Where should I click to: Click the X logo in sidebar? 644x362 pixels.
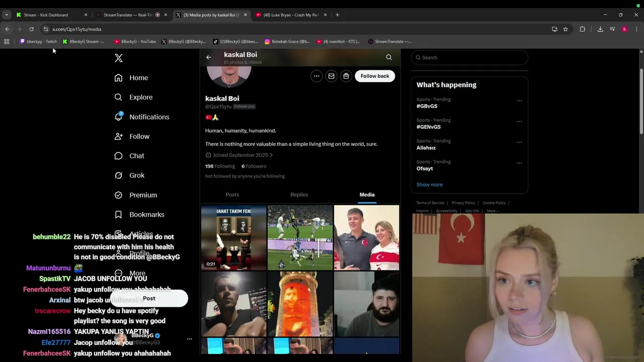119,58
